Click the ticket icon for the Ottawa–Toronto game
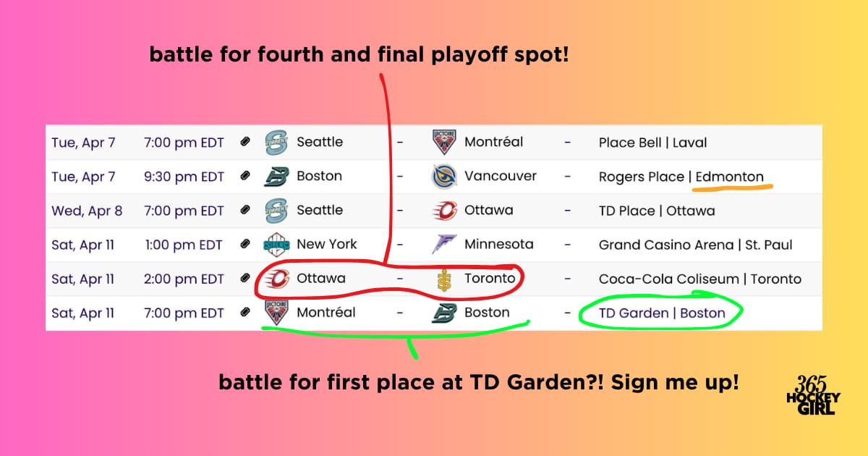The image size is (868, 456). coord(245,279)
